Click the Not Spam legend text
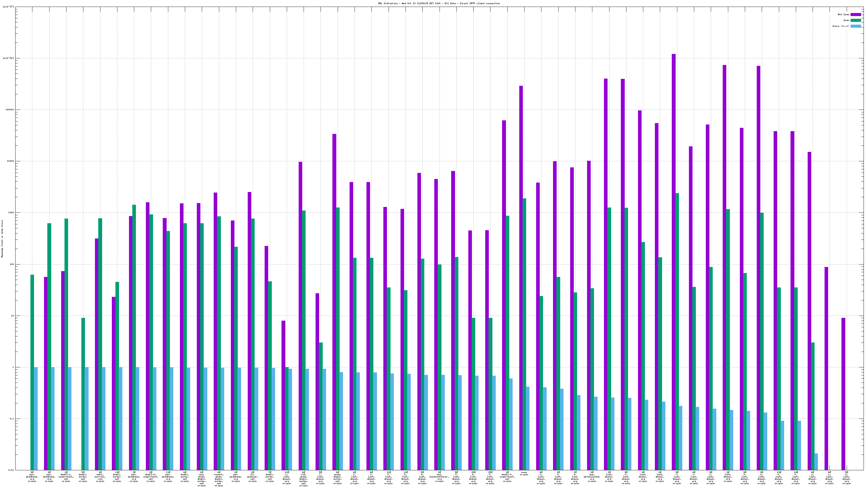This screenshot has width=868, height=488. tap(843, 14)
